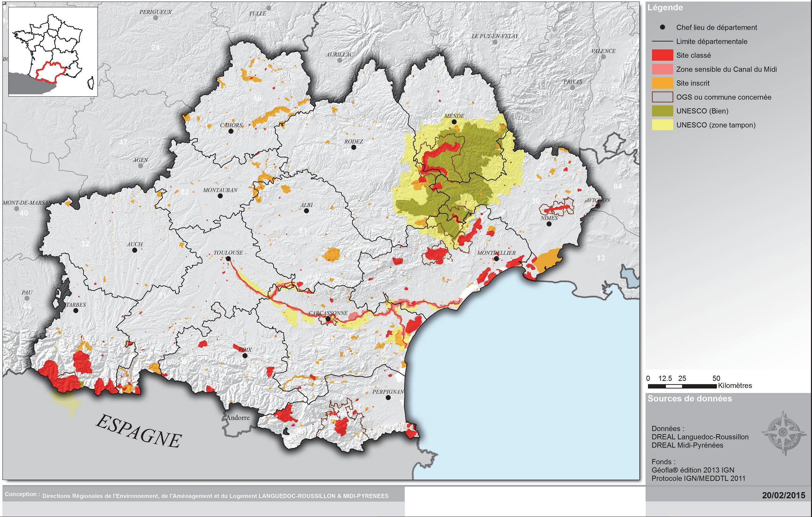Click the Toulouse city marker dot
Viewport: 812px width, 517px height.
(228, 258)
